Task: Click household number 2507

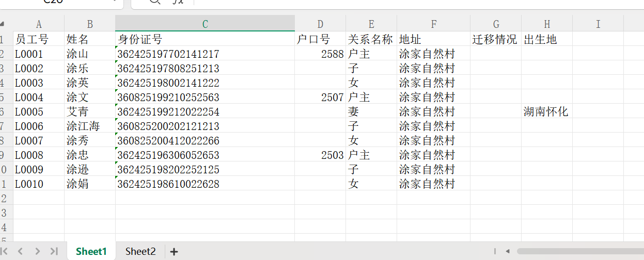Action: click(x=320, y=97)
